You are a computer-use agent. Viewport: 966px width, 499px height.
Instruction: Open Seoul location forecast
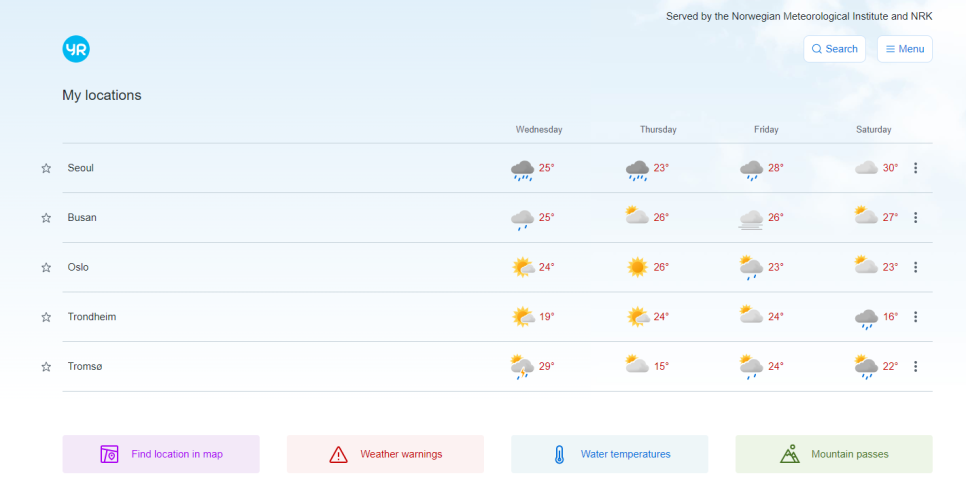click(81, 168)
